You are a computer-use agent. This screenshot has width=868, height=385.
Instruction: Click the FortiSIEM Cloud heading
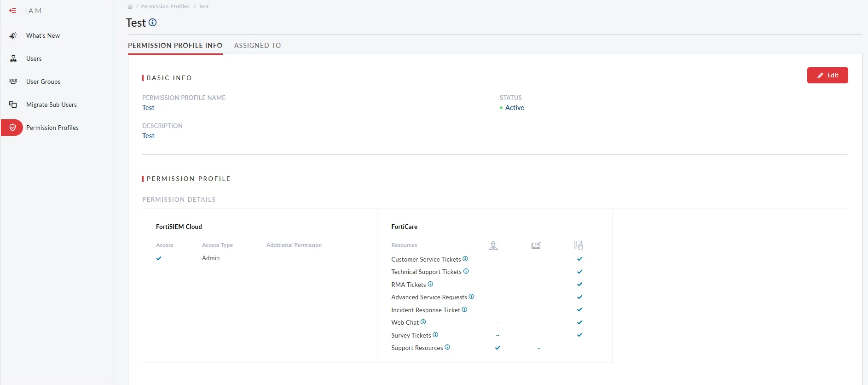pos(179,227)
